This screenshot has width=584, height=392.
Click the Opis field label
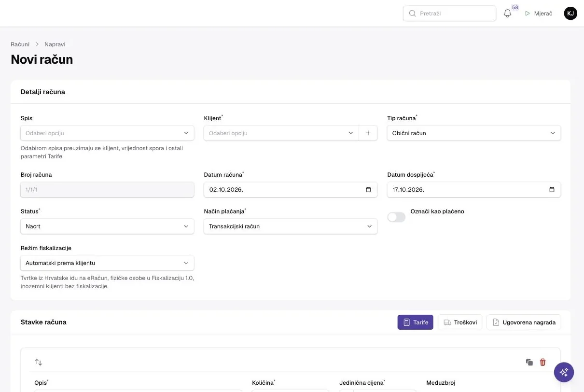click(x=41, y=383)
